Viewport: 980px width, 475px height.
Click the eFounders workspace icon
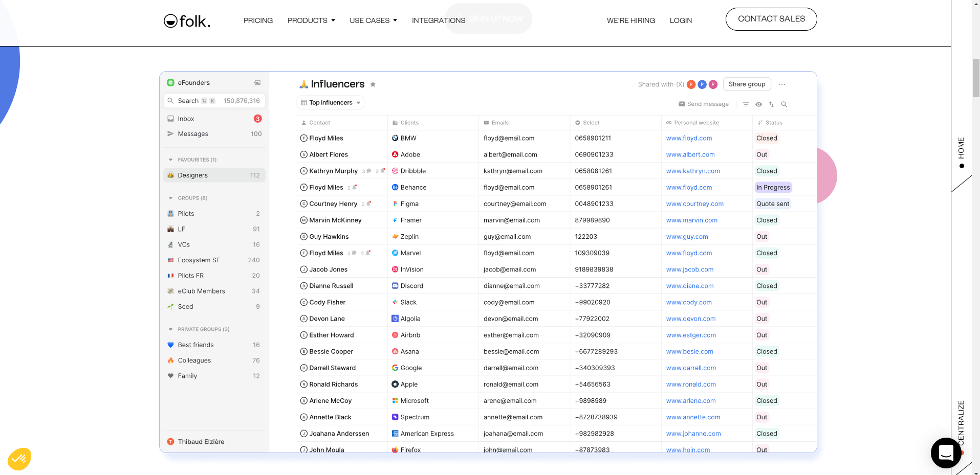[171, 83]
